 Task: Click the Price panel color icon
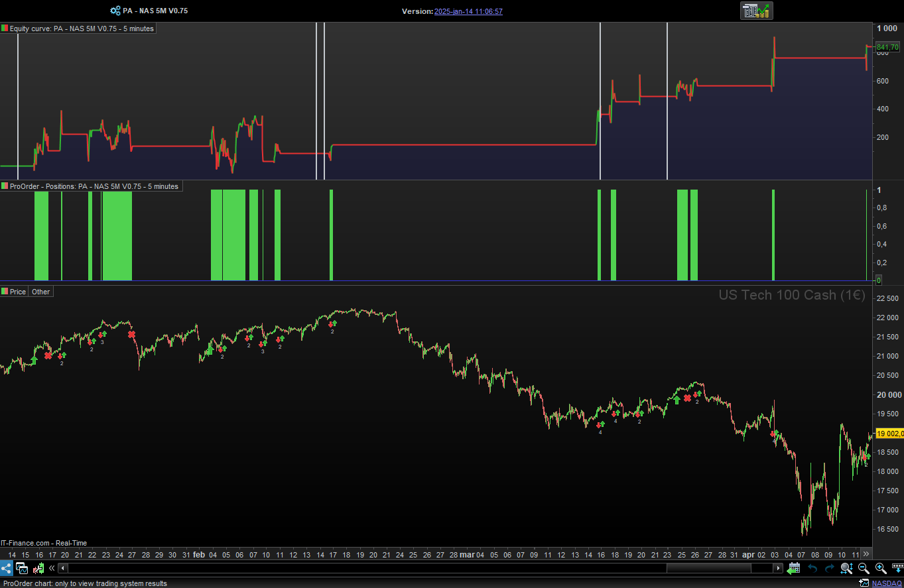pyautogui.click(x=5, y=292)
